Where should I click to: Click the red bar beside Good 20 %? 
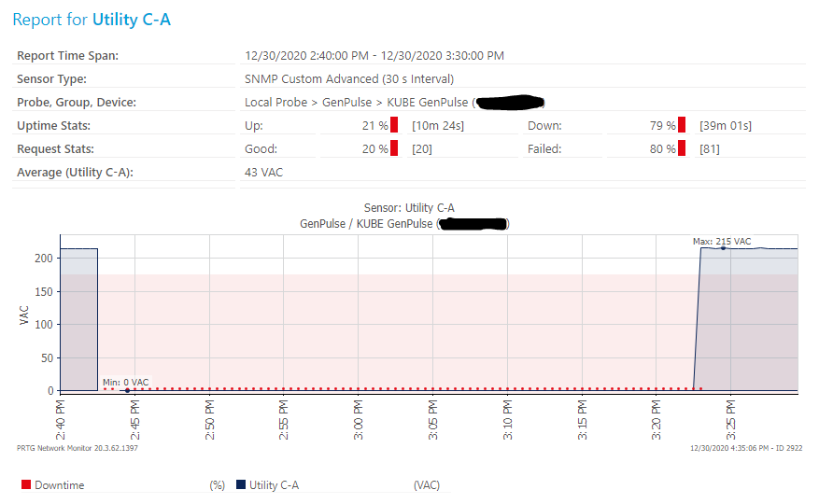point(394,149)
